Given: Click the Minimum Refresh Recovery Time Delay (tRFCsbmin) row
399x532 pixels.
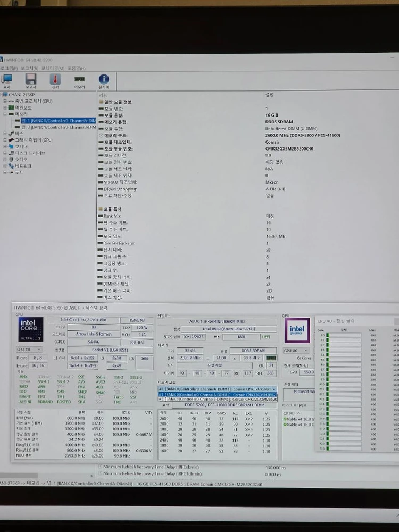Looking at the screenshot, I should pos(192,467).
